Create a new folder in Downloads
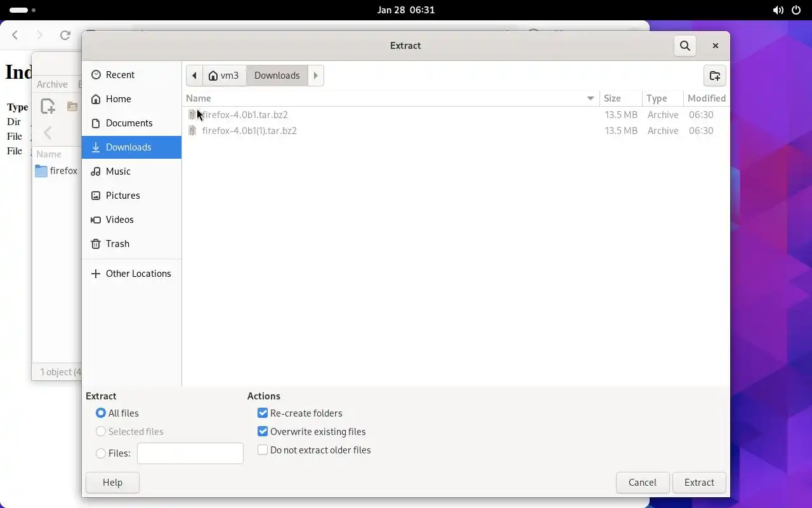The image size is (812, 508). (x=715, y=76)
